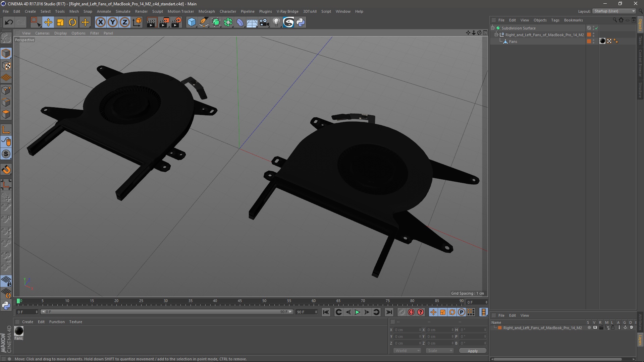Go to start of animation
The height and width of the screenshot is (362, 644).
(x=326, y=312)
